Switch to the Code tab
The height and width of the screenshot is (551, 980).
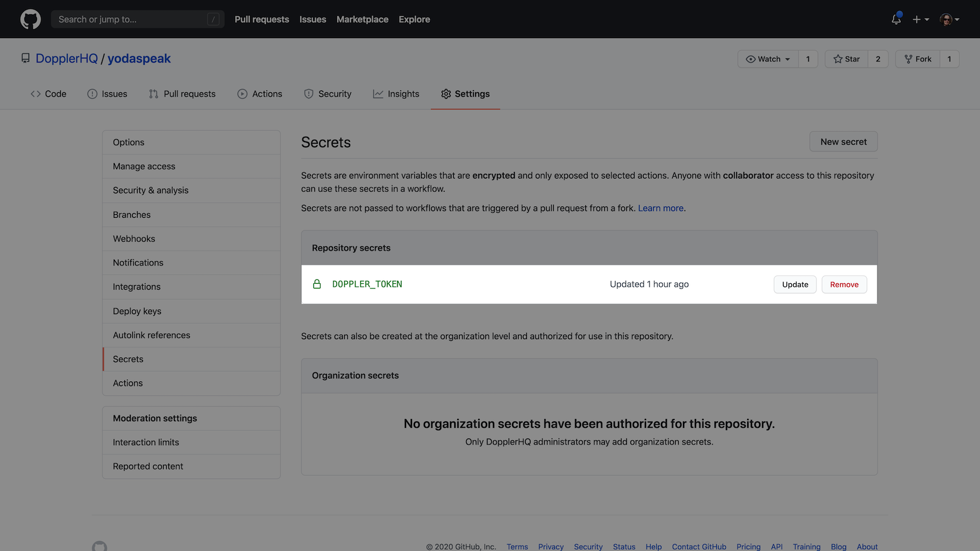pyautogui.click(x=49, y=94)
